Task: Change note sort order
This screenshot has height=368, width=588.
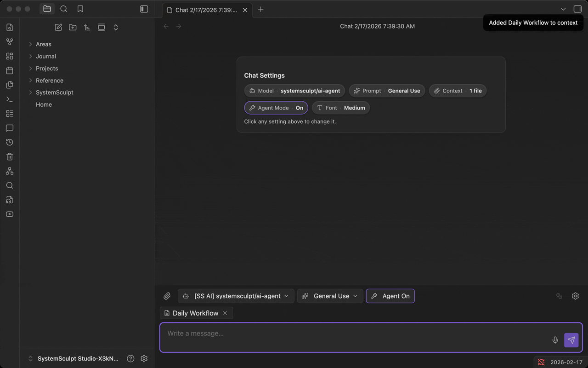Action: 87,27
